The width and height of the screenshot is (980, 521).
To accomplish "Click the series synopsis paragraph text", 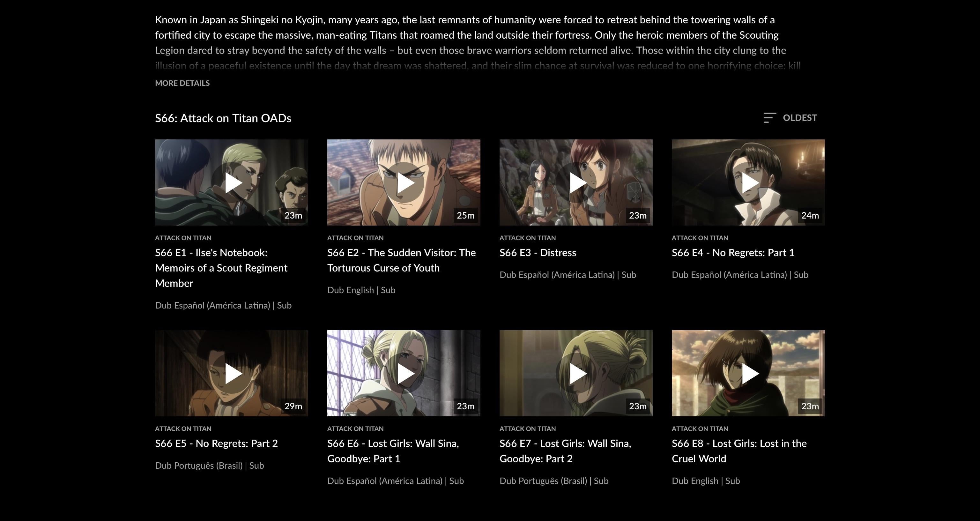I will pyautogui.click(x=478, y=43).
